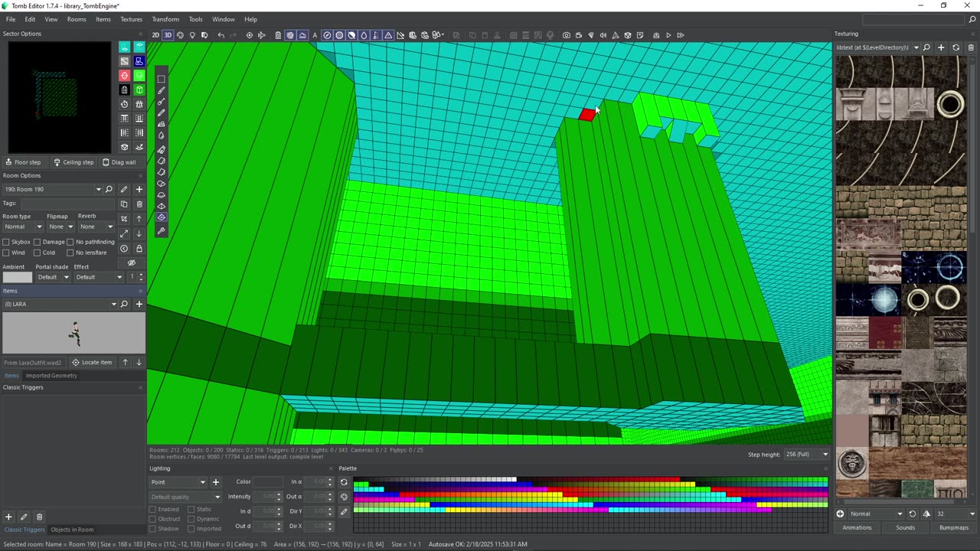980x551 pixels.
Task: Toggle room hidden eye icon
Action: 131,262
